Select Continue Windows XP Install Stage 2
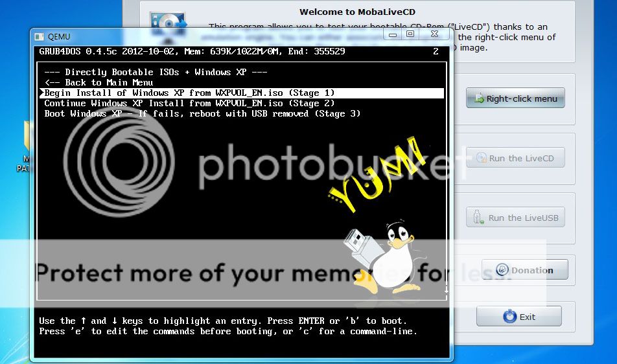Screen dimensions: 617x364 [189, 104]
